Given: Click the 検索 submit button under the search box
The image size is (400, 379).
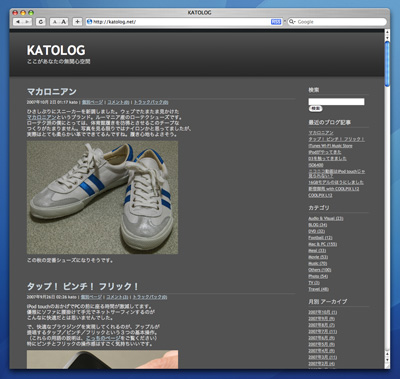Looking at the screenshot, I should pyautogui.click(x=315, y=109).
